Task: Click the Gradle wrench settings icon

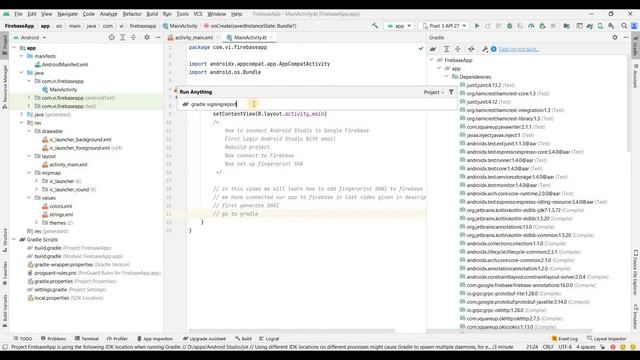Action: click(x=484, y=49)
